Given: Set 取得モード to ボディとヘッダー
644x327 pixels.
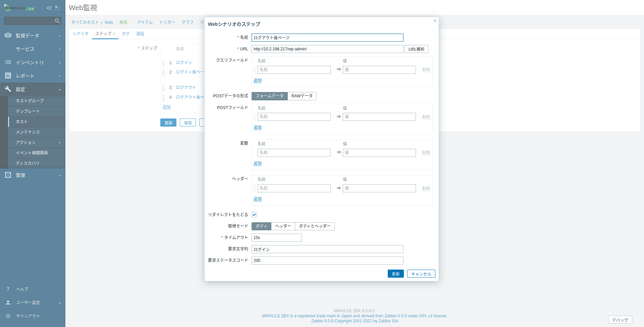Looking at the screenshot, I should pyautogui.click(x=315, y=226).
